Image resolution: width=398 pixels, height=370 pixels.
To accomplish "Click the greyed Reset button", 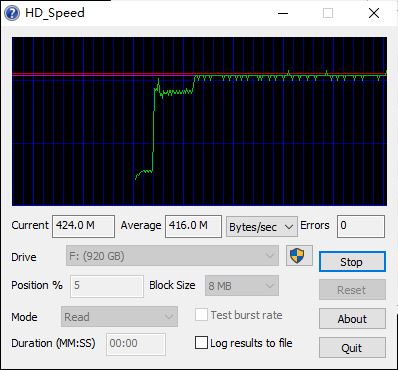I will 352,290.
